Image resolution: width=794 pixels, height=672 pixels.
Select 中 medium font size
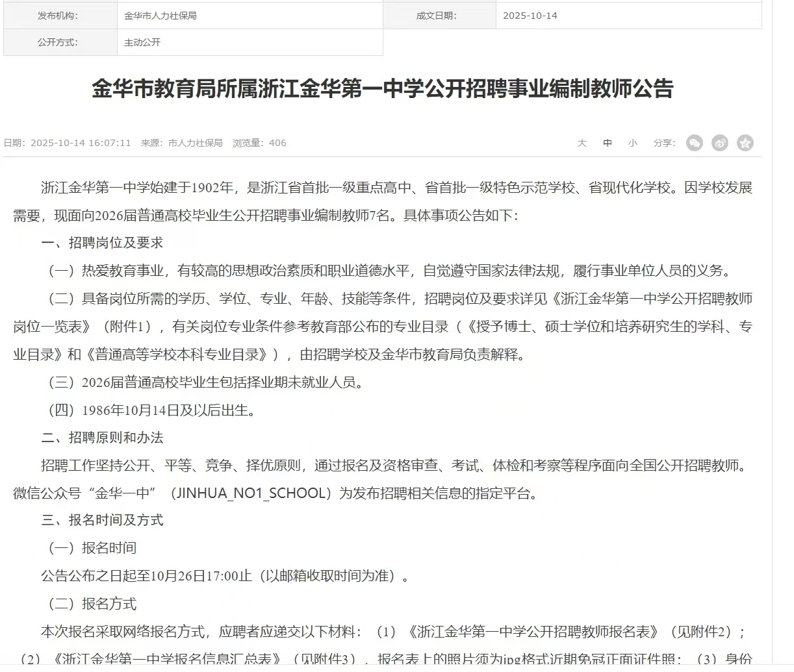[606, 143]
